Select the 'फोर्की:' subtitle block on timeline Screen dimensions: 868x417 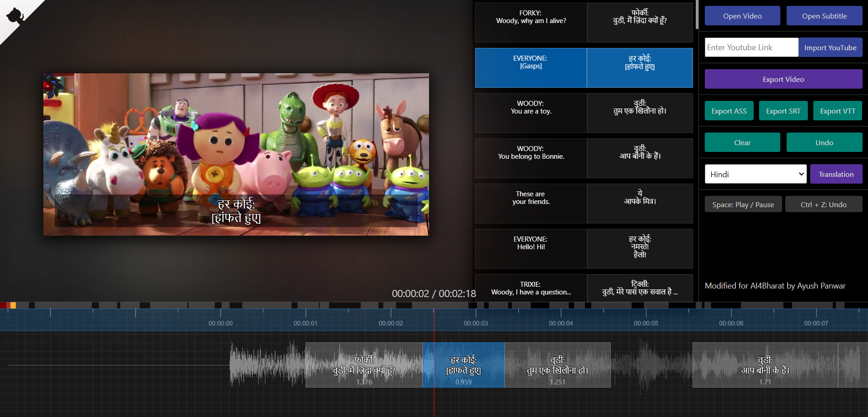pos(364,365)
